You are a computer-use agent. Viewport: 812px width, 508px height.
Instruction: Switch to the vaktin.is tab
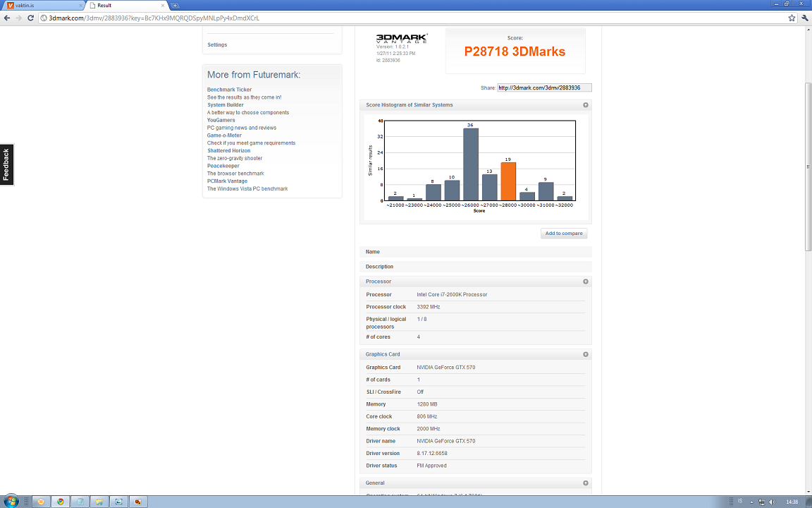pyautogui.click(x=42, y=6)
